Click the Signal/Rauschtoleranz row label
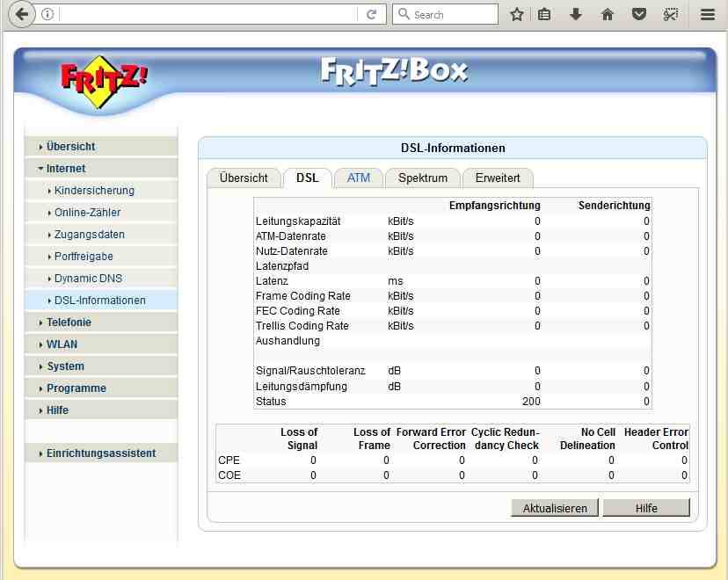 pos(310,371)
